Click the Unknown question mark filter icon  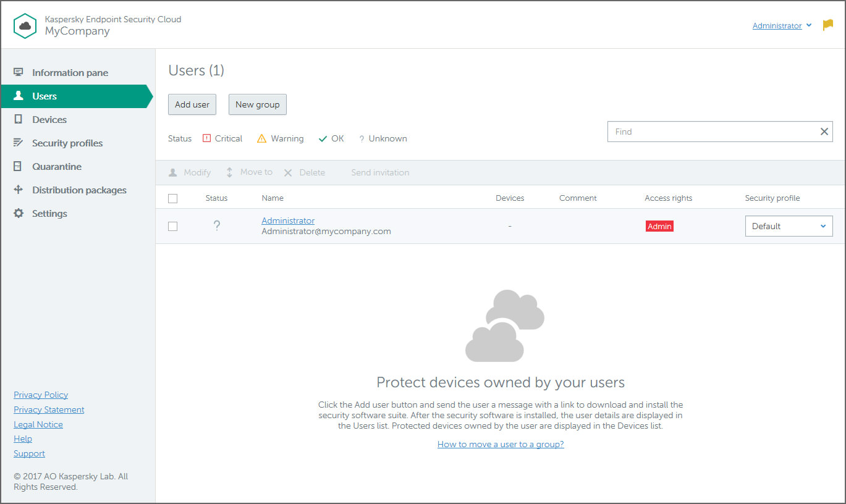362,139
